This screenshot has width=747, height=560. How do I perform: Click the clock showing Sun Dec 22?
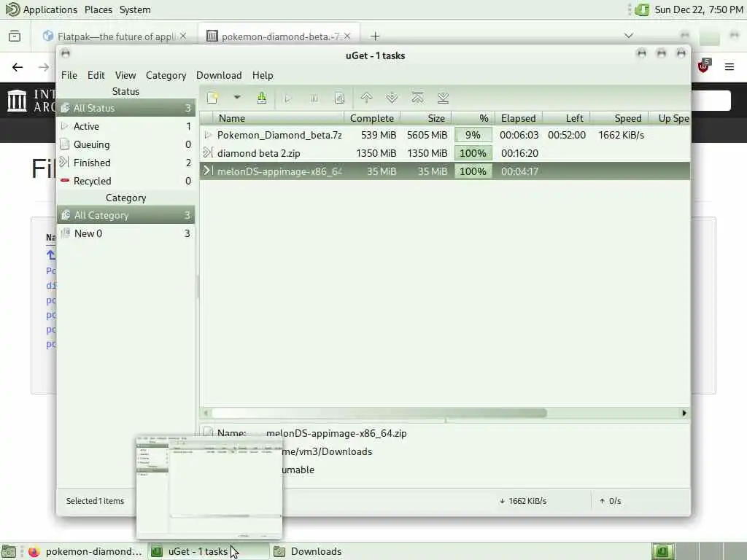698,9
